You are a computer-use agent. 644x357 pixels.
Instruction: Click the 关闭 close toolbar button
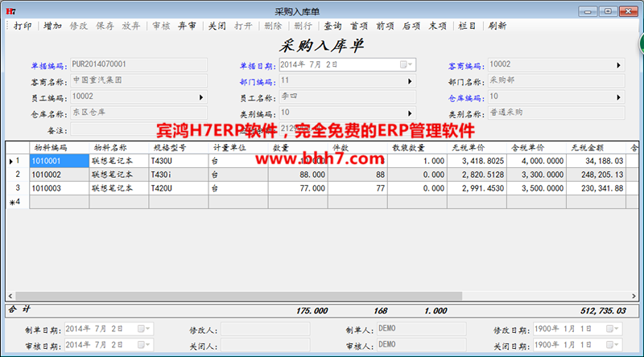(217, 26)
